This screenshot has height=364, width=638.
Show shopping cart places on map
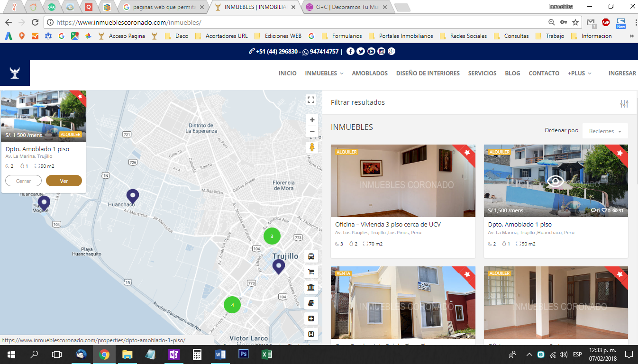pyautogui.click(x=311, y=272)
